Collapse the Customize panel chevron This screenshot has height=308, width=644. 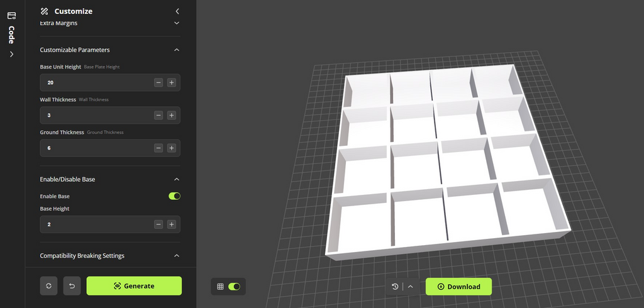177,11
